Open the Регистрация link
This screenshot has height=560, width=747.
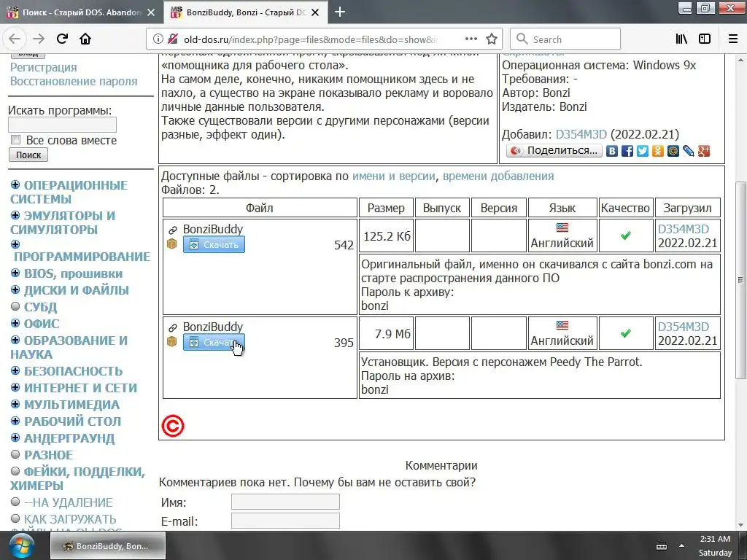(43, 68)
